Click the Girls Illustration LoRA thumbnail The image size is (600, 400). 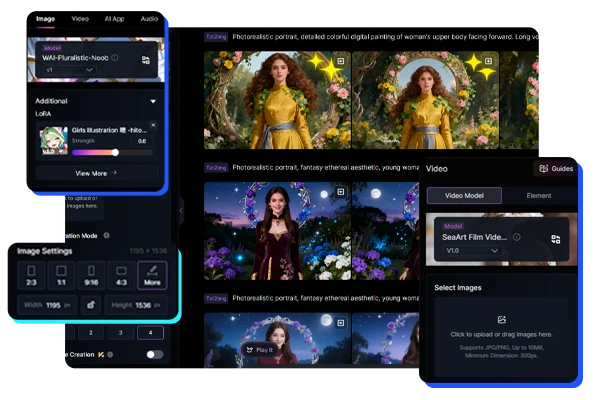coord(54,141)
